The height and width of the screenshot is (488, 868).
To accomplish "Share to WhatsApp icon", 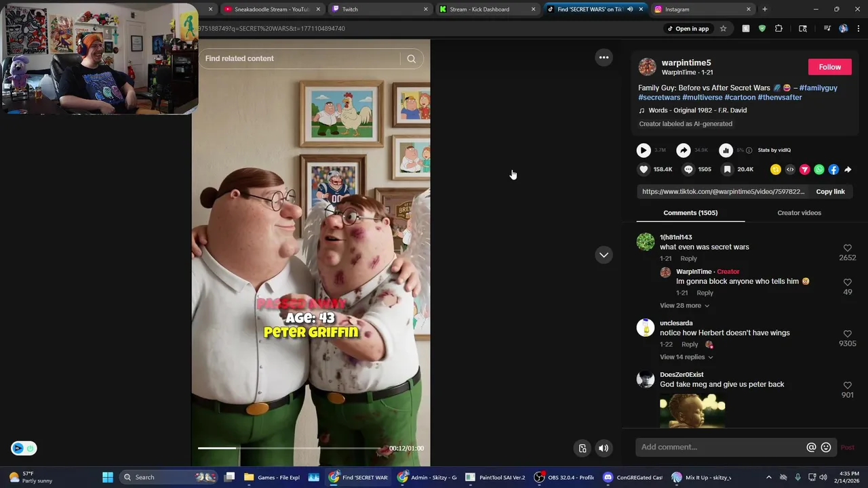I will [819, 169].
